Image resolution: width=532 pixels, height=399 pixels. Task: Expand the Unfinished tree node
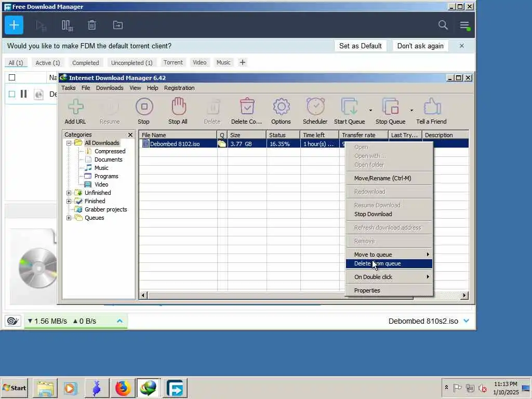tap(69, 193)
